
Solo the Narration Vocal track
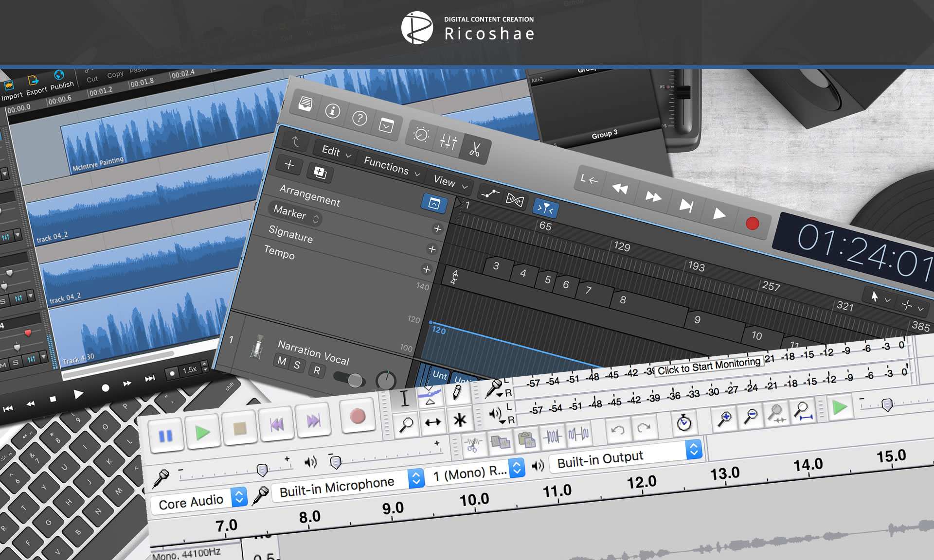coord(297,365)
